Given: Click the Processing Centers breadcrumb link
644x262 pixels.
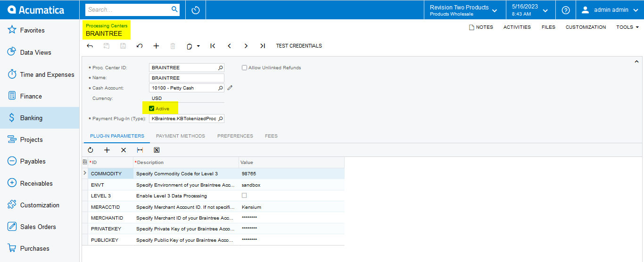Looking at the screenshot, I should point(107,25).
